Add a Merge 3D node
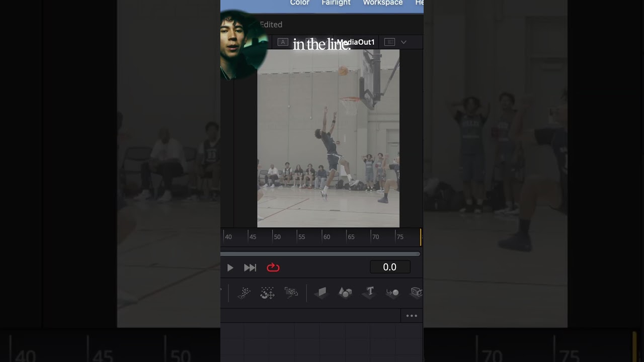Screen dimensions: 644x362 pyautogui.click(x=393, y=293)
